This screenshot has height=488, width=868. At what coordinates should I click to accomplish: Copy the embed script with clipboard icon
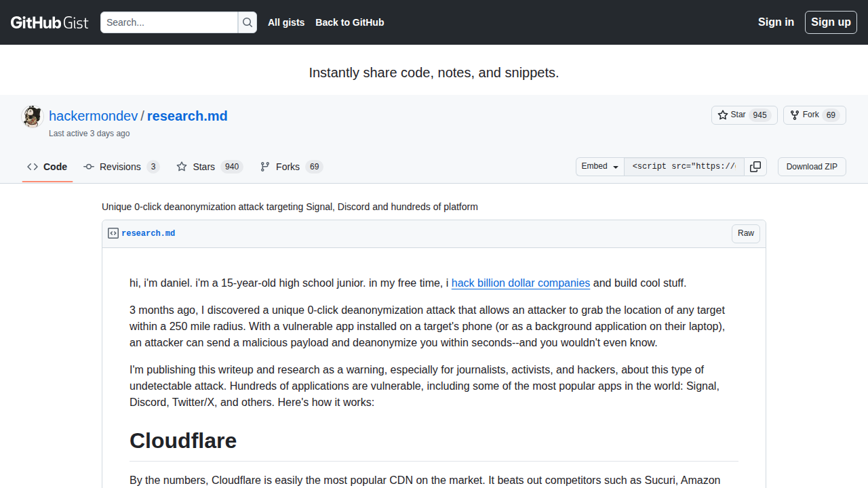pyautogui.click(x=755, y=167)
